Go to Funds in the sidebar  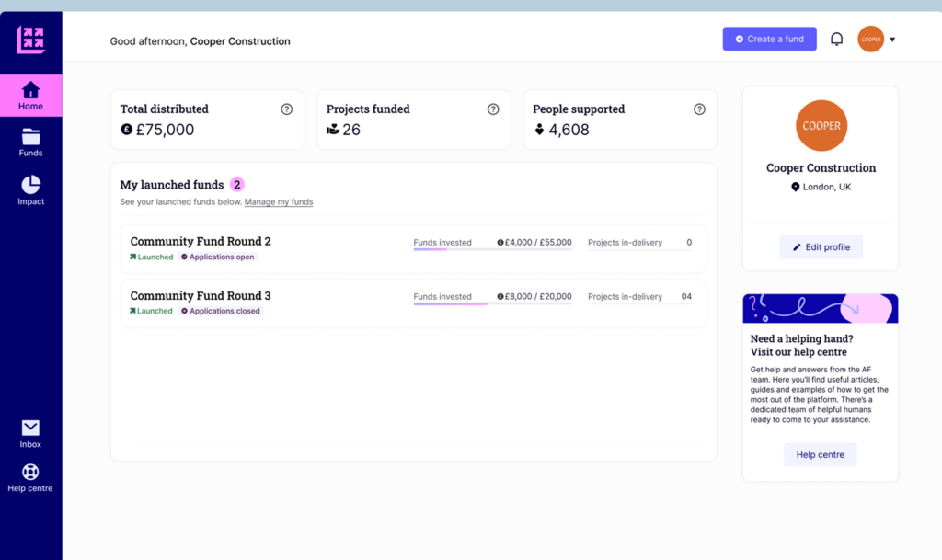pos(30,143)
